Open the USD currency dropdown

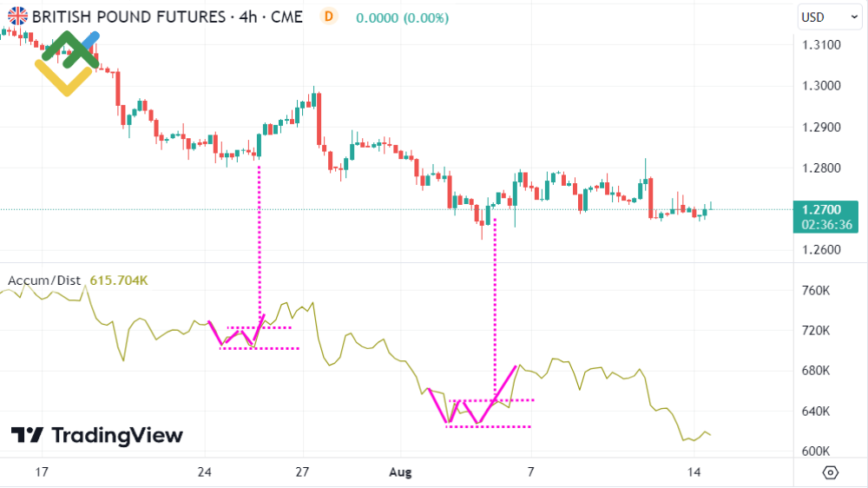pos(823,16)
